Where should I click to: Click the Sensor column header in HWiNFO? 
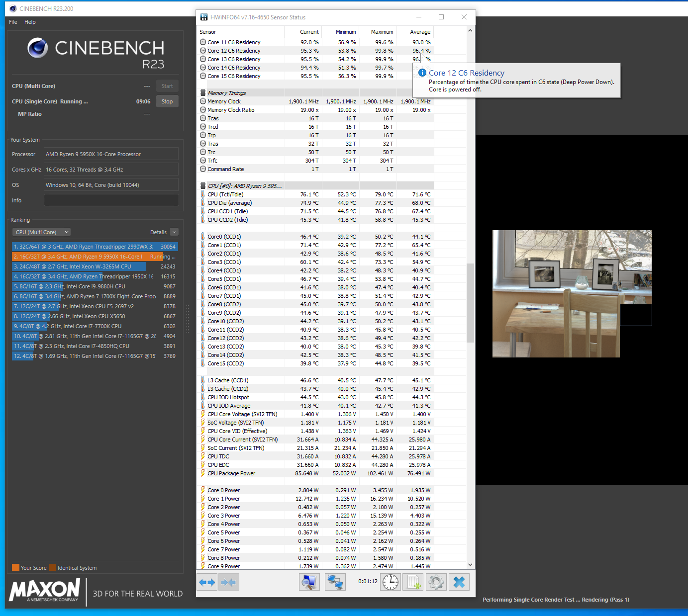click(241, 32)
